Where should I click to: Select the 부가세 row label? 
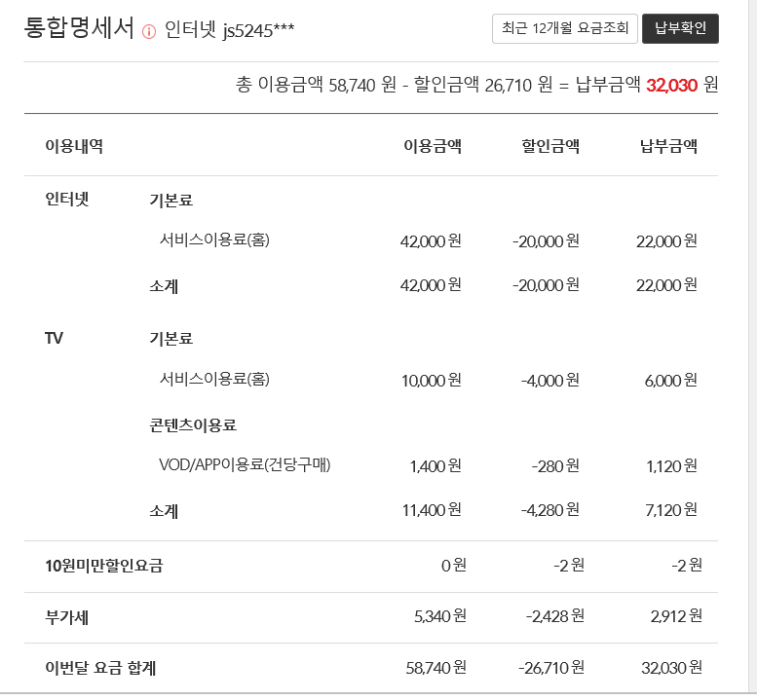67,617
